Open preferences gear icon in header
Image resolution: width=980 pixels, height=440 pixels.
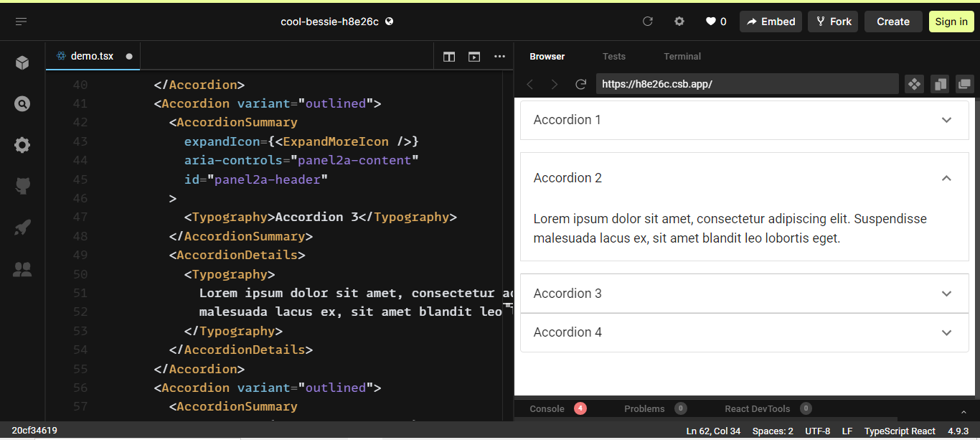[x=679, y=22]
